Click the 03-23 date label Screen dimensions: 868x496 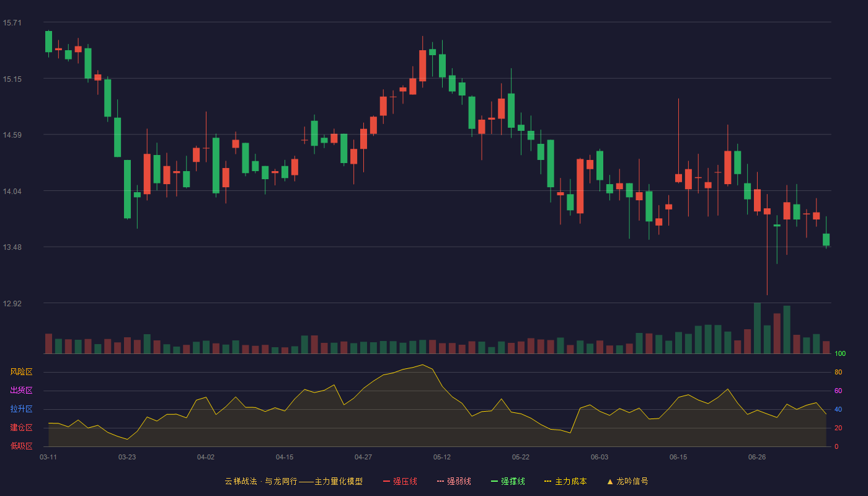pyautogui.click(x=127, y=457)
